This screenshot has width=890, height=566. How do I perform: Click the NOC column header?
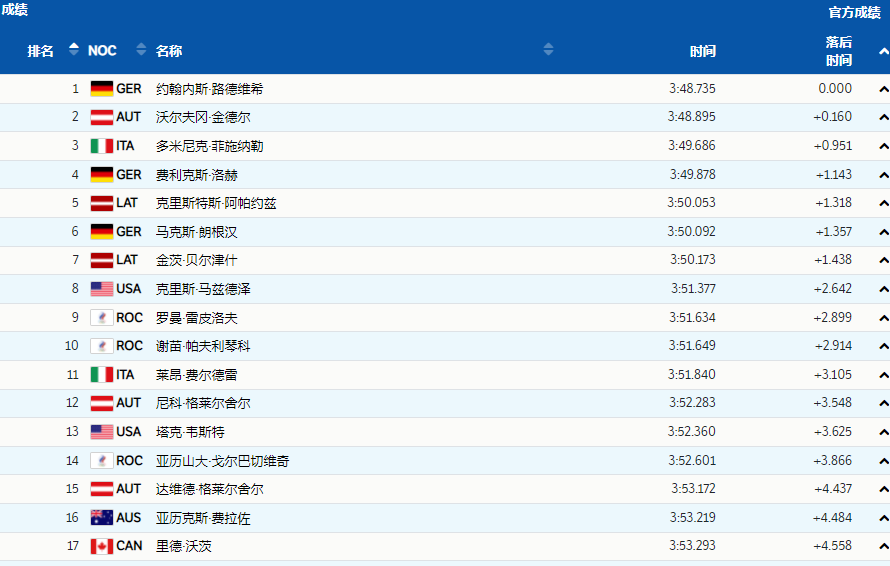102,51
